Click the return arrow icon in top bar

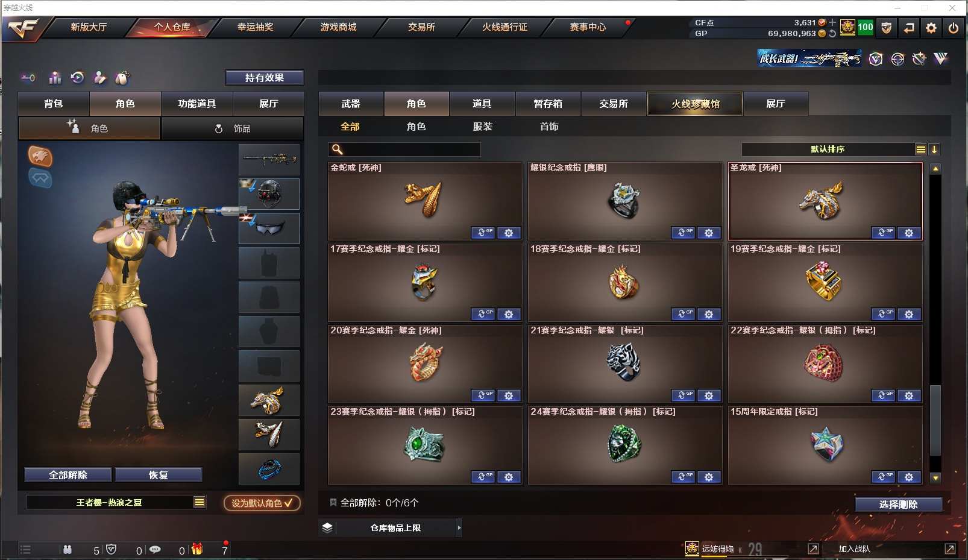click(909, 28)
